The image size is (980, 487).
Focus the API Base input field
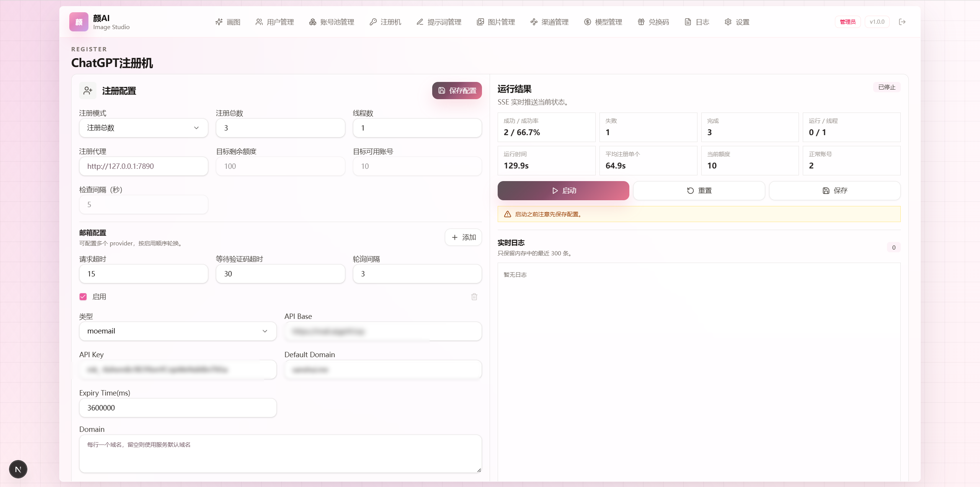click(383, 331)
